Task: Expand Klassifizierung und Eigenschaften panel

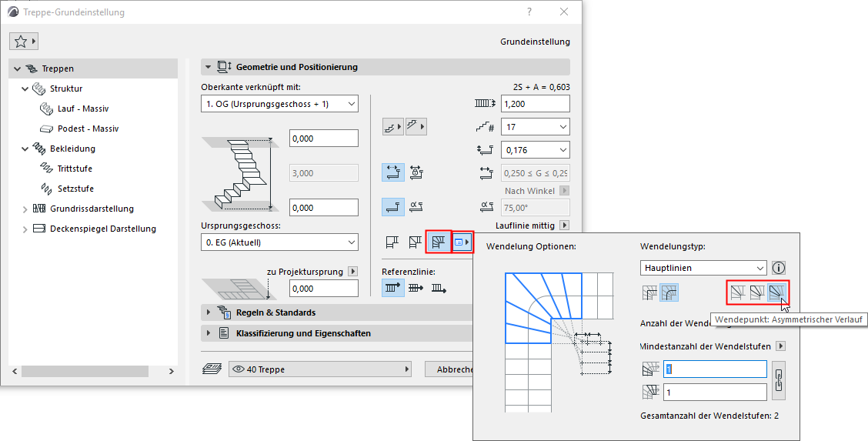Action: click(x=208, y=333)
